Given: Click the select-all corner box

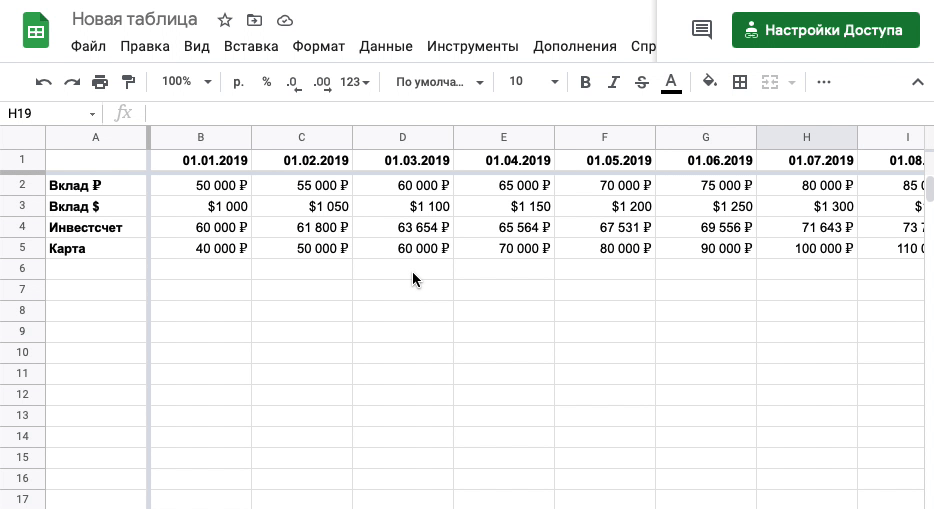Looking at the screenshot, I should 22,138.
